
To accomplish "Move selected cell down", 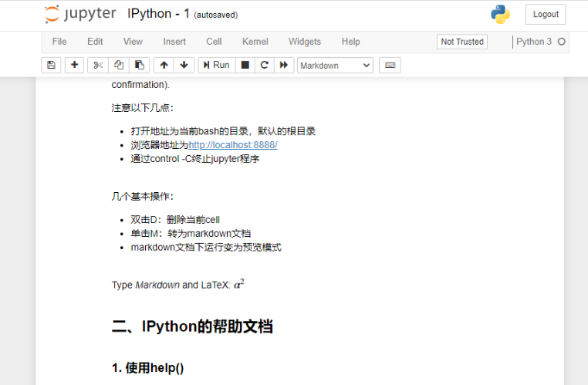I will (x=184, y=66).
